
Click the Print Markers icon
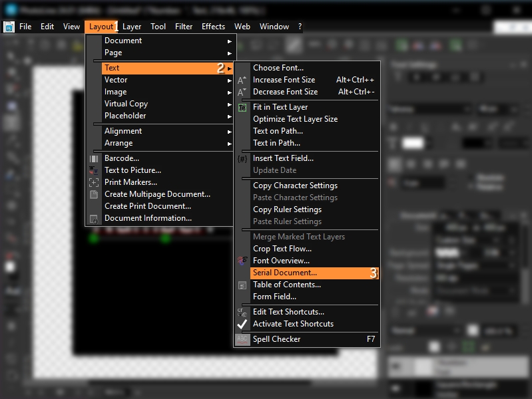[x=94, y=182]
